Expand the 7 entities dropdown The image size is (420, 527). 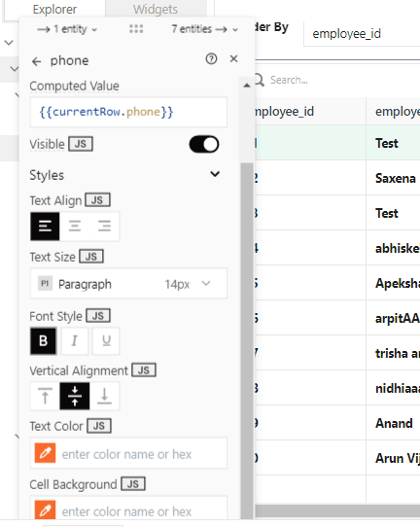pos(205,29)
